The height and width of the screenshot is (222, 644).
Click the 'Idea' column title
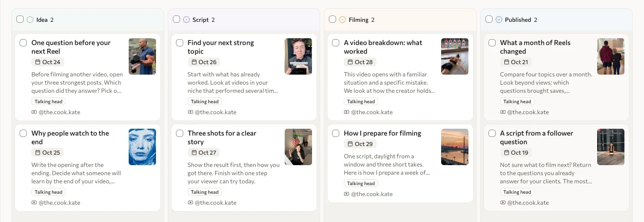point(42,20)
